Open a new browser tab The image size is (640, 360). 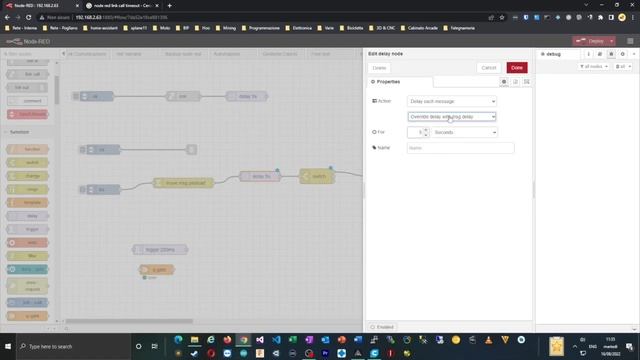[x=169, y=6]
